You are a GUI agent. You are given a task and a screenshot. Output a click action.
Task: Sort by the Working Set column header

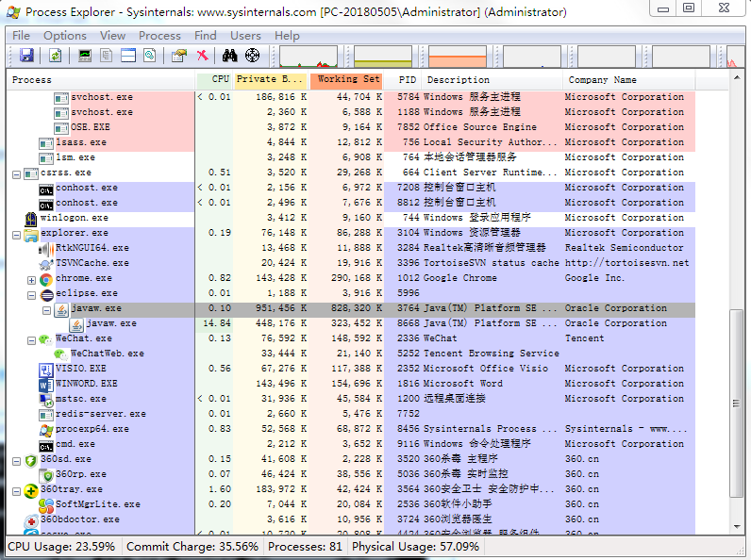pos(346,80)
